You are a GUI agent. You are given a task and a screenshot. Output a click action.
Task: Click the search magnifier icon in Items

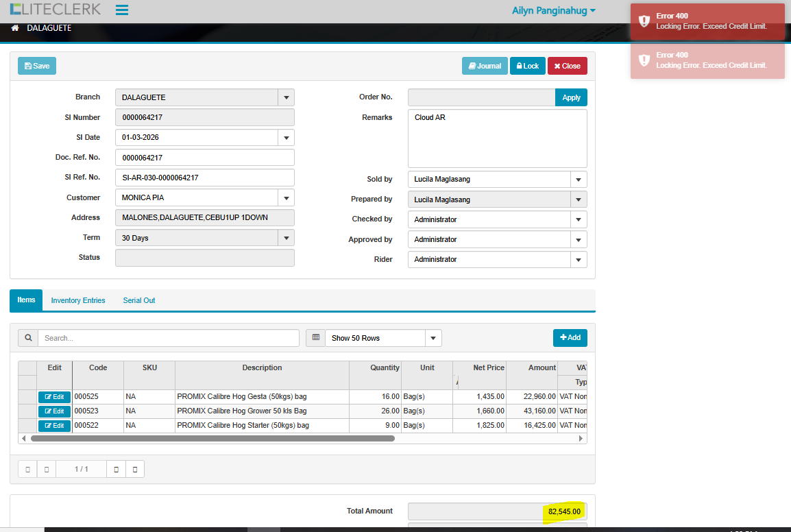tap(28, 338)
